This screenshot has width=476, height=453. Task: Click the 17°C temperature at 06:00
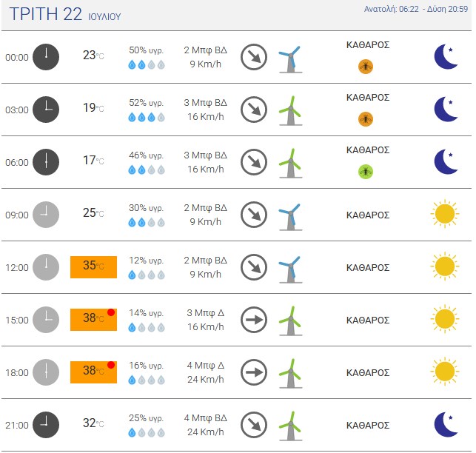[93, 161]
